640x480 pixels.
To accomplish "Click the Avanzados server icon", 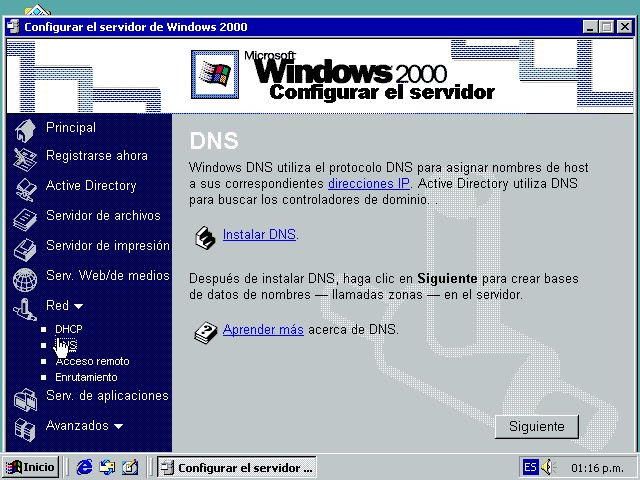I will [25, 430].
